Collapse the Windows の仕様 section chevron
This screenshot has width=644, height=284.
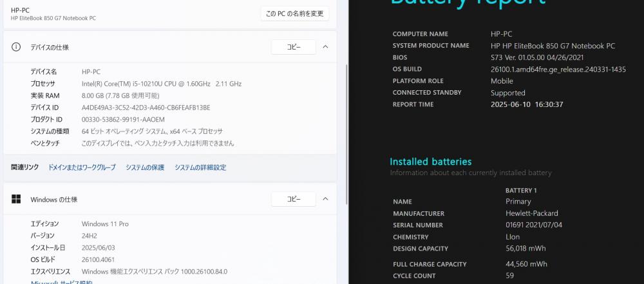(x=325, y=199)
